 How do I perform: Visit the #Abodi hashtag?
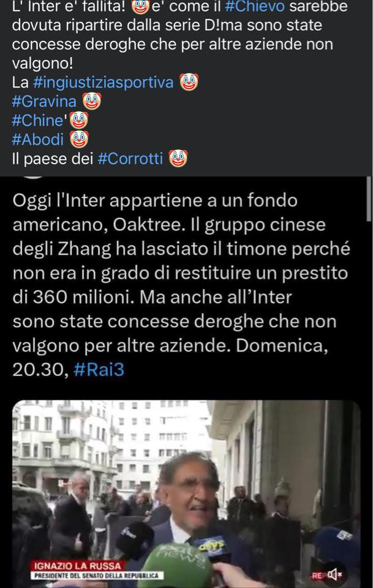click(x=38, y=140)
